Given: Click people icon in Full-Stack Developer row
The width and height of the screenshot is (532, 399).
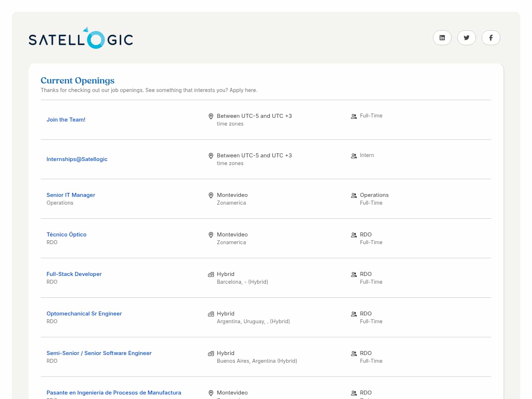Looking at the screenshot, I should tap(354, 274).
